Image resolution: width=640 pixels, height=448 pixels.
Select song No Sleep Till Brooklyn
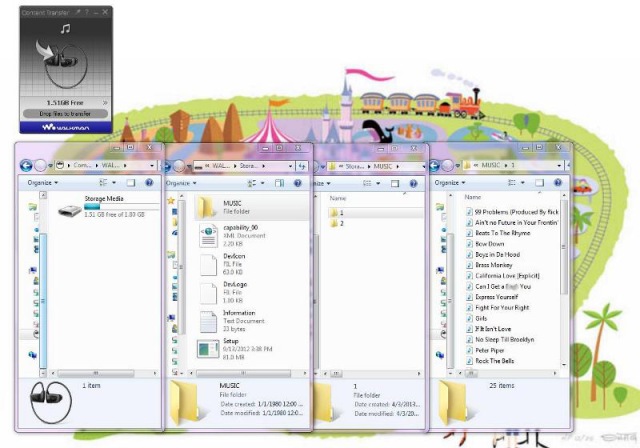click(500, 339)
